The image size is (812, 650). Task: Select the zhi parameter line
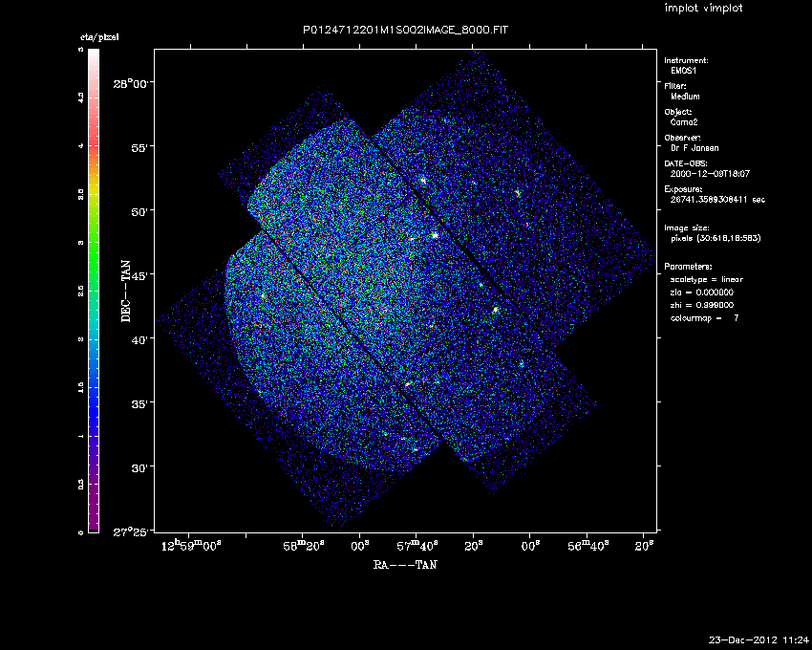point(702,305)
